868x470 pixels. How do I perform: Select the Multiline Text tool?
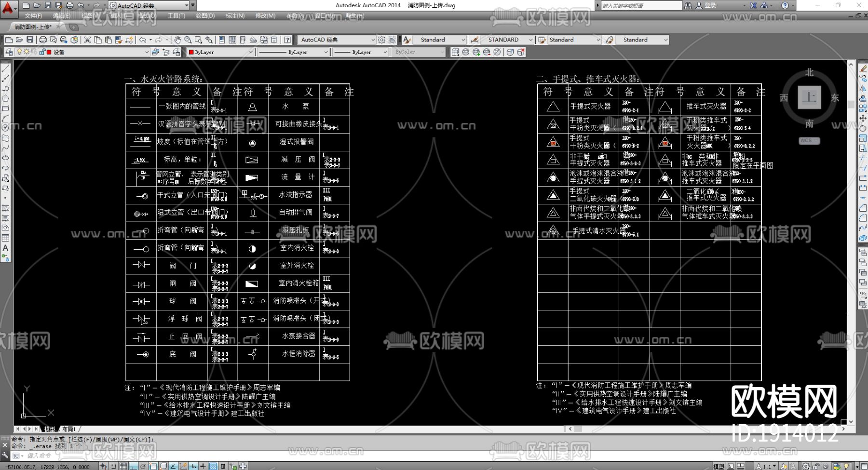tap(5, 248)
